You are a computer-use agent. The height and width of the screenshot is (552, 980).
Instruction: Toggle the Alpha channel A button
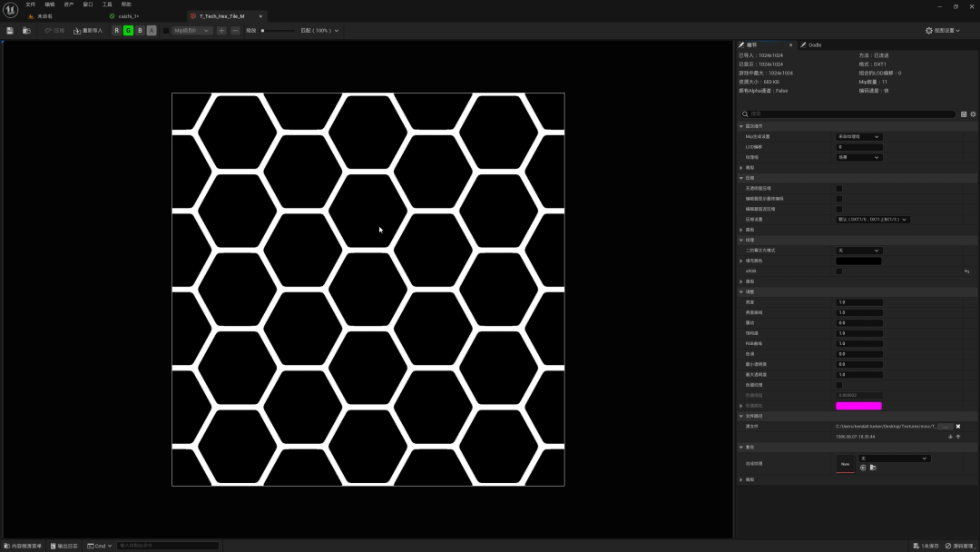(x=152, y=30)
